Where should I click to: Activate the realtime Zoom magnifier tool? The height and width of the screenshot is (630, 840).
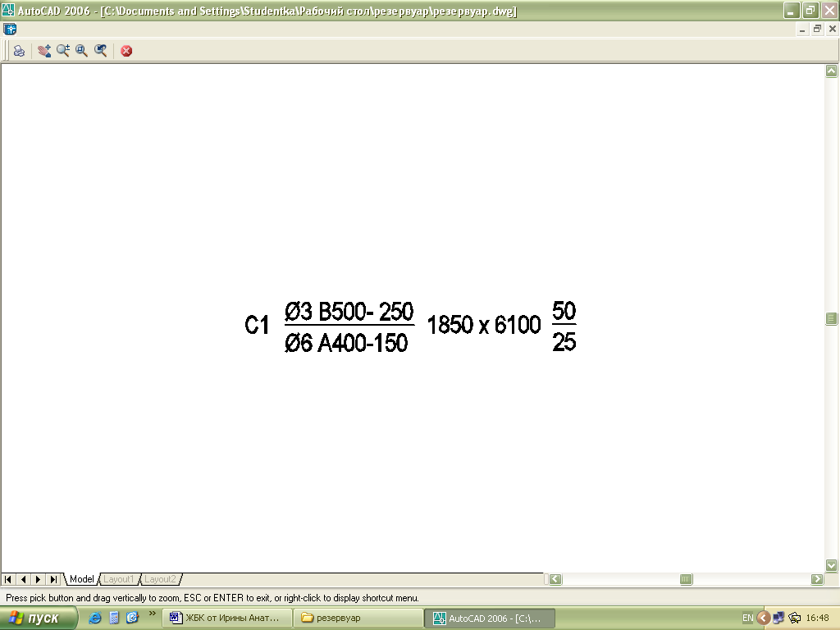pyautogui.click(x=63, y=51)
